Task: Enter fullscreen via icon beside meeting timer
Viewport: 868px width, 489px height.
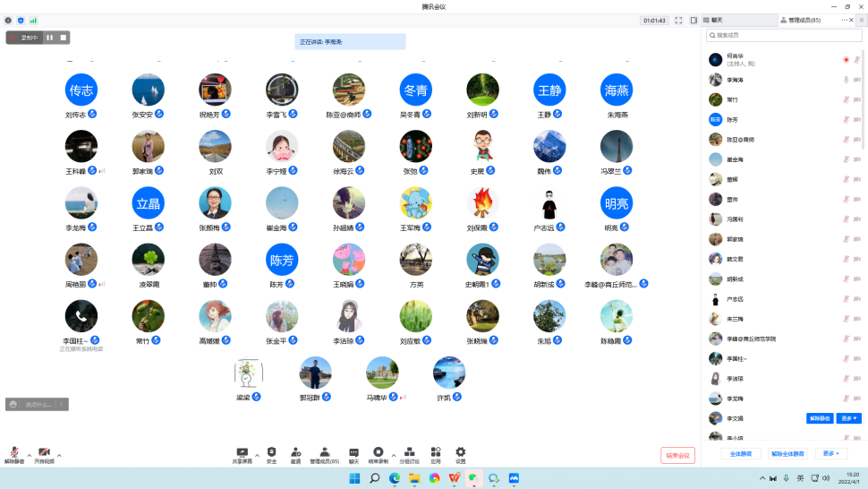Action: [678, 20]
